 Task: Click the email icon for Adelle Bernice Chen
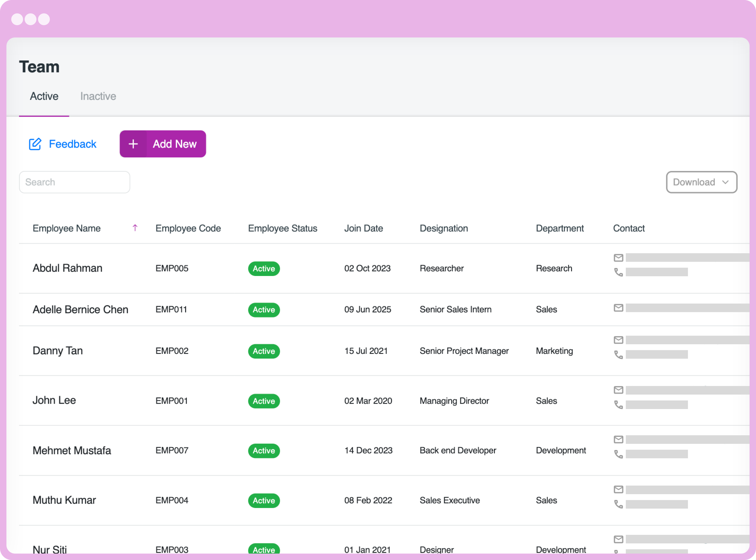[x=618, y=308]
